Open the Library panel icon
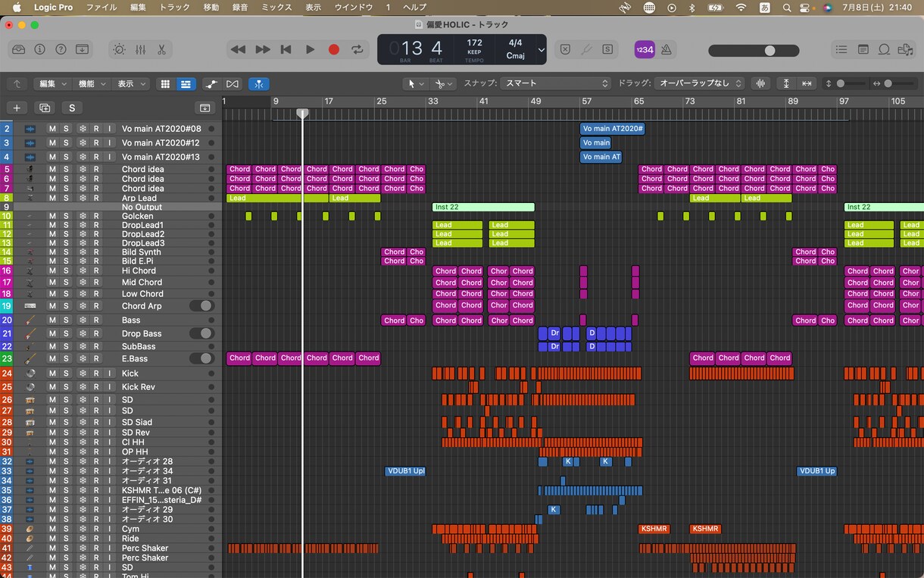The width and height of the screenshot is (924, 578). 19,49
